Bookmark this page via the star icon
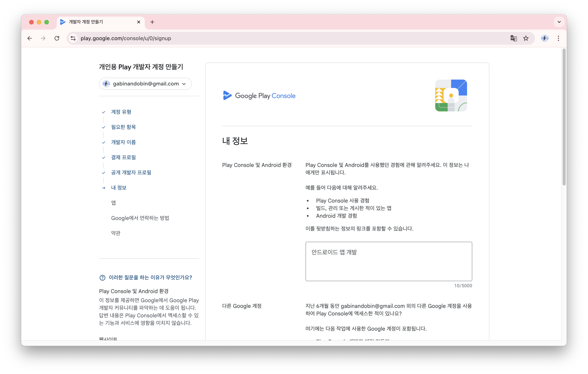Screen dimensions: 588x374 526,38
